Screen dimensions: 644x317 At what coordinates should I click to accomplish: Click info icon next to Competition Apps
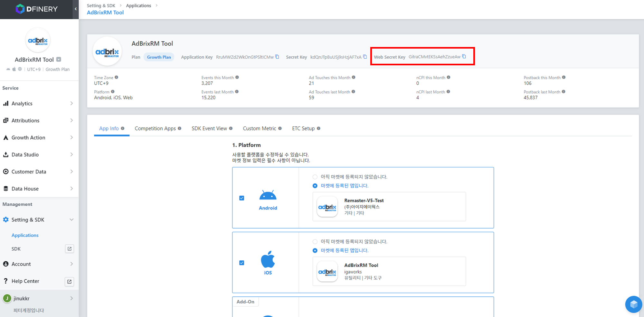pos(180,128)
